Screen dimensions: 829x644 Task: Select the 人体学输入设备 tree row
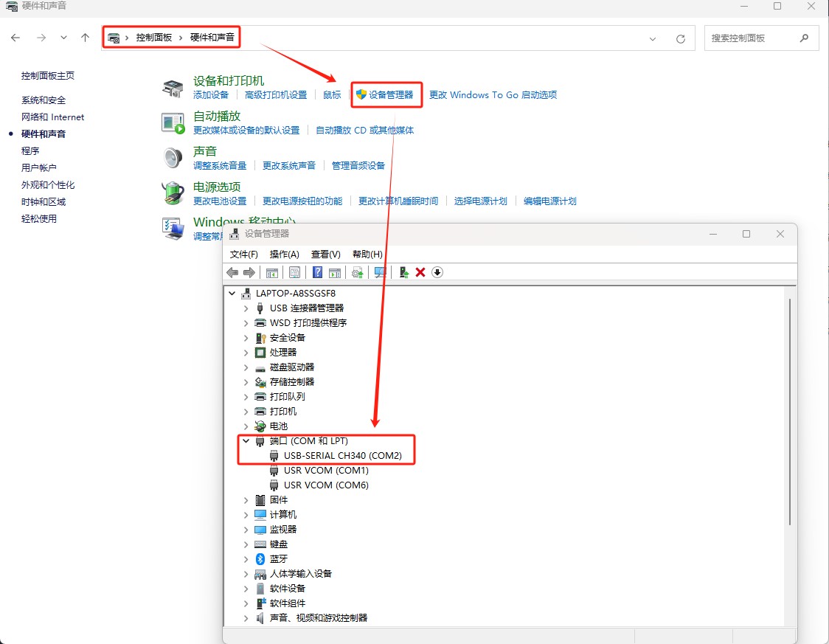pos(301,574)
